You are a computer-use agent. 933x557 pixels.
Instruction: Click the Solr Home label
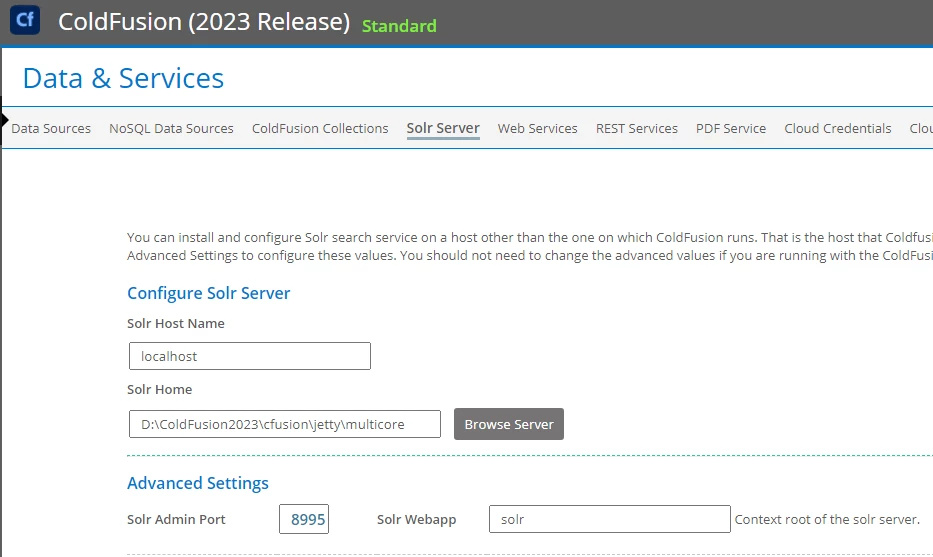click(x=159, y=390)
